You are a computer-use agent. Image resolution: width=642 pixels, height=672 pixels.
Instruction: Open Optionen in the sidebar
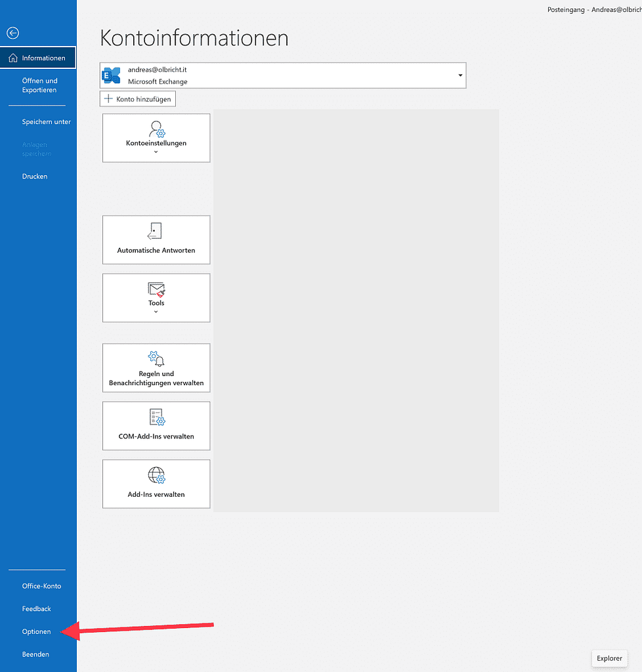[x=36, y=631]
